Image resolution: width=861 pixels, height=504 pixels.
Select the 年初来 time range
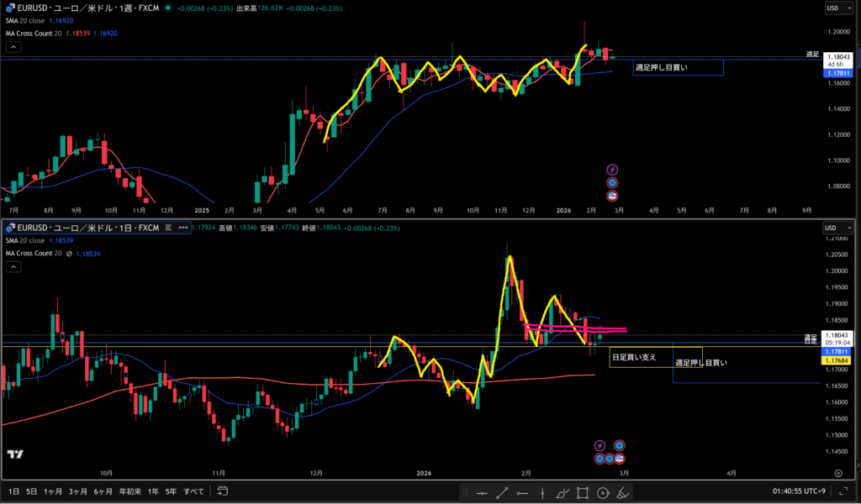[x=129, y=491]
